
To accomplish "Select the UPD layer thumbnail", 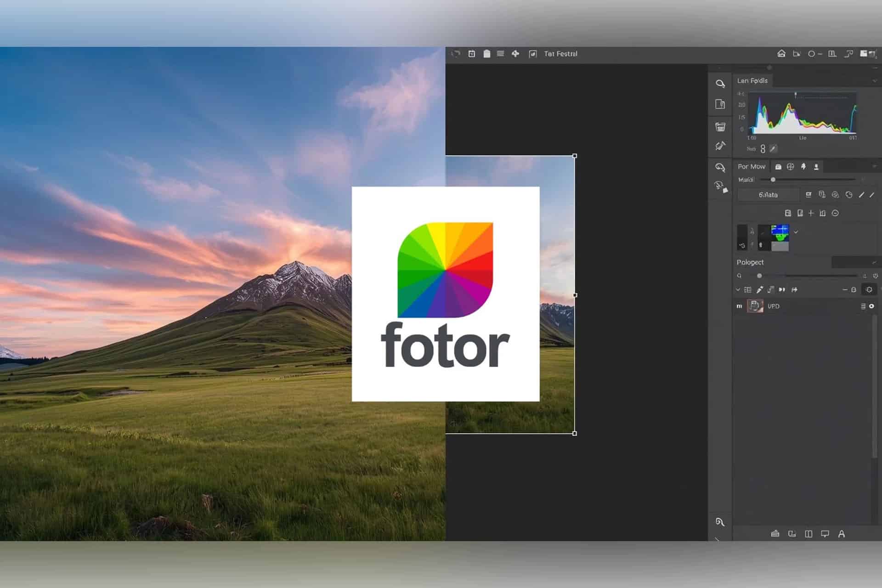I will pos(755,305).
